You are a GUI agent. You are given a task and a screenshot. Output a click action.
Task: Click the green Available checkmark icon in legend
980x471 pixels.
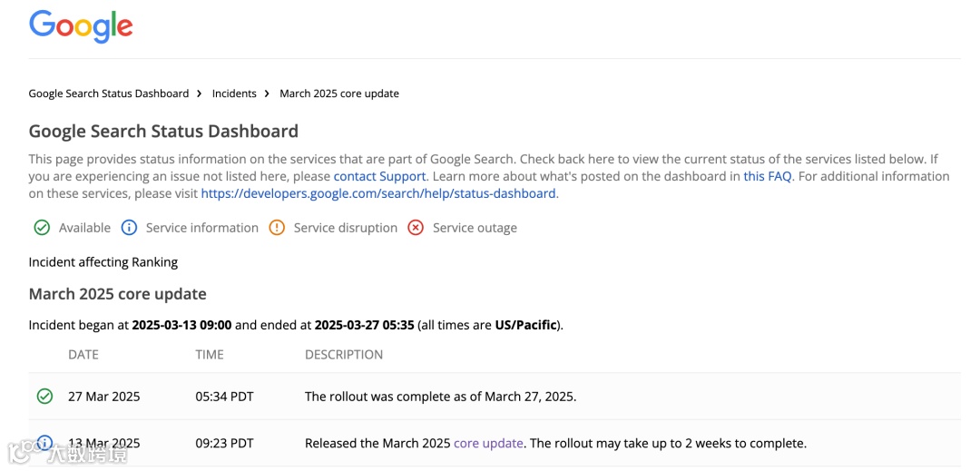[42, 228]
